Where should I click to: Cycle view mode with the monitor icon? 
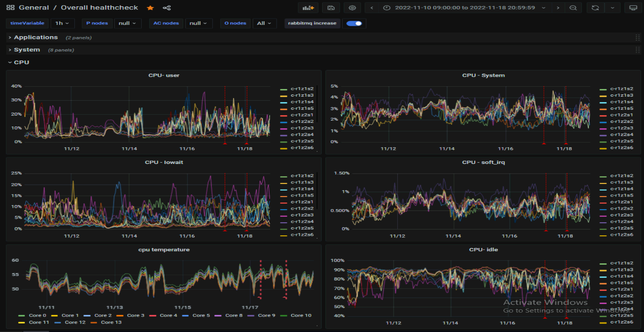click(x=633, y=8)
